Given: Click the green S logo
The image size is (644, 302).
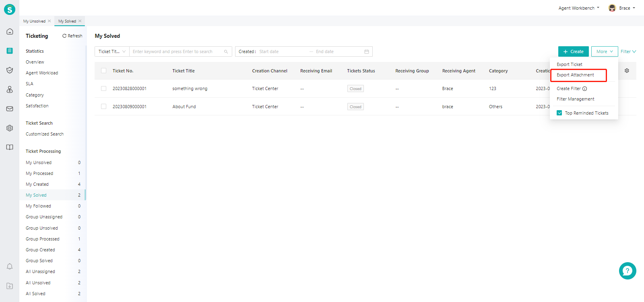Looking at the screenshot, I should 10,9.
